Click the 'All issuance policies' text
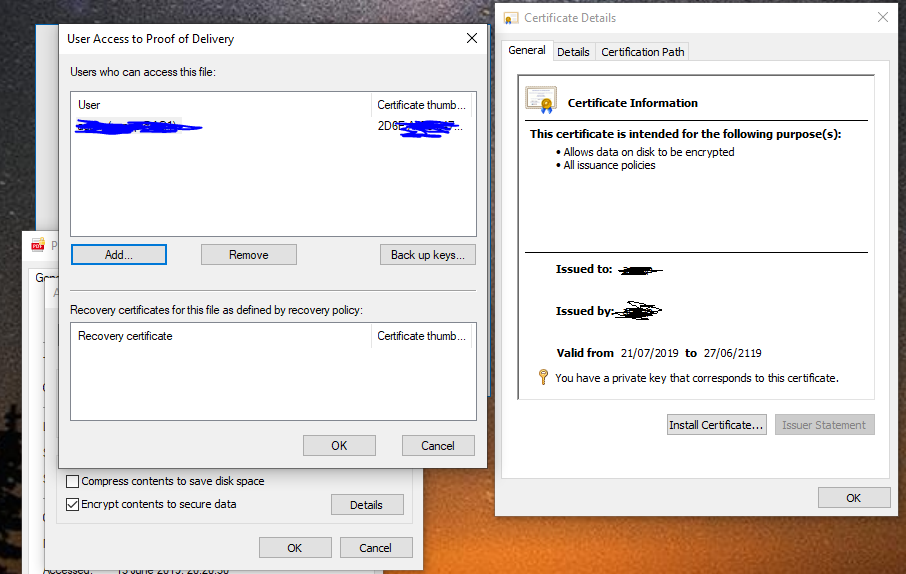This screenshot has height=574, width=906. click(x=610, y=165)
